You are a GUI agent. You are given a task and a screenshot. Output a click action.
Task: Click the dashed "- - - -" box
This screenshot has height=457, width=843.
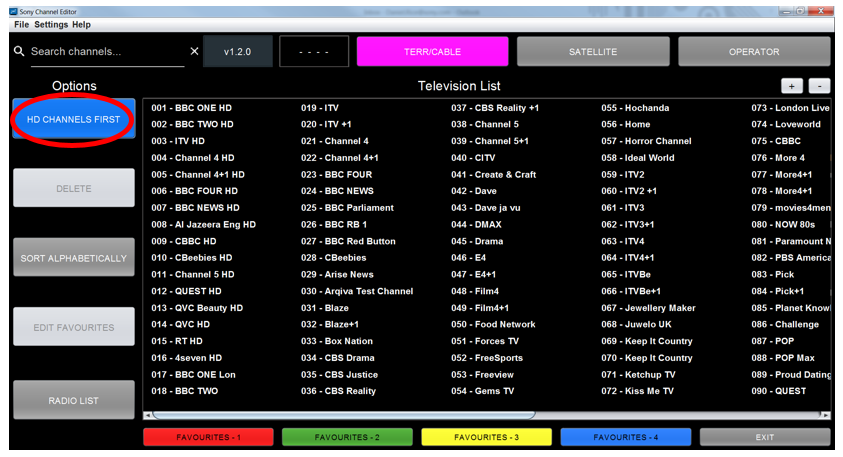pyautogui.click(x=314, y=52)
